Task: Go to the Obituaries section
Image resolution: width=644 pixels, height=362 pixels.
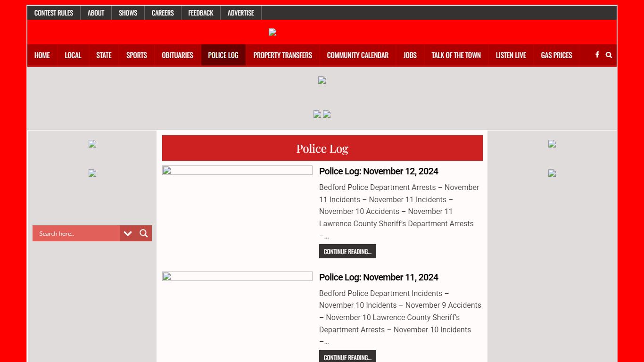Action: [x=177, y=55]
